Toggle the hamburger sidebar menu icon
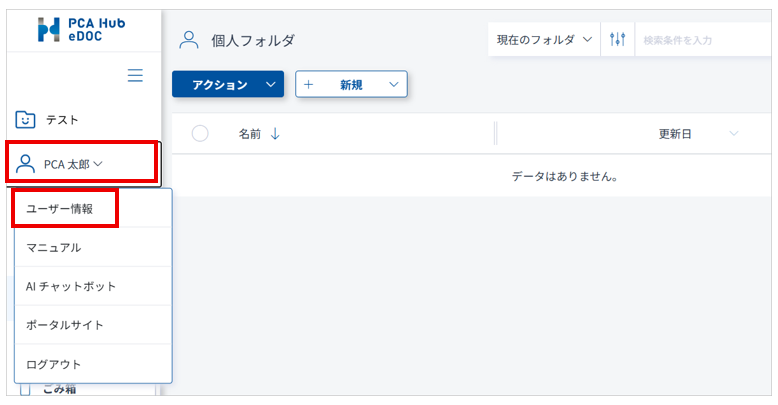This screenshot has height=405, width=778. (135, 75)
